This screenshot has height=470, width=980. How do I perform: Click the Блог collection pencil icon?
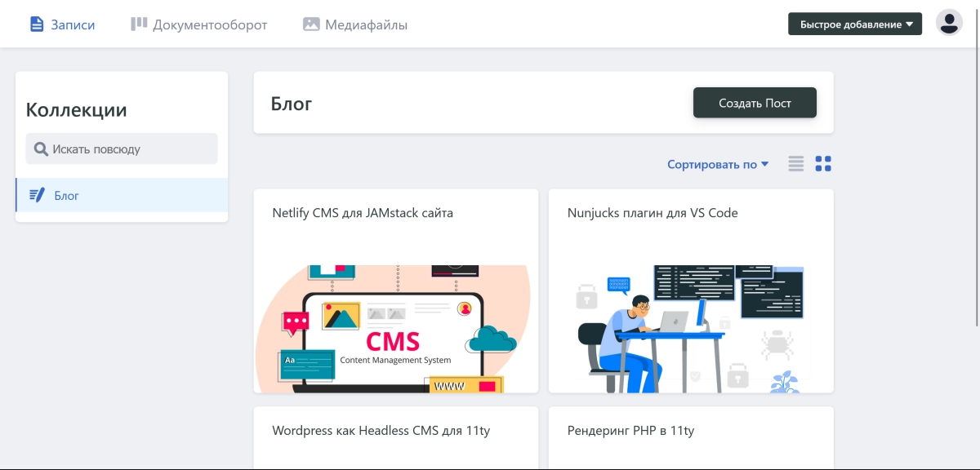[x=37, y=195]
